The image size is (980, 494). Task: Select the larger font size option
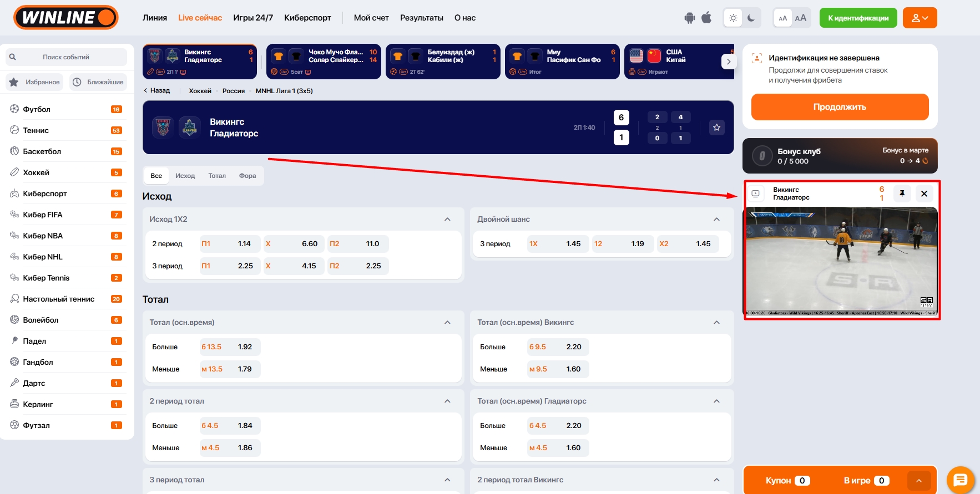[x=800, y=18]
